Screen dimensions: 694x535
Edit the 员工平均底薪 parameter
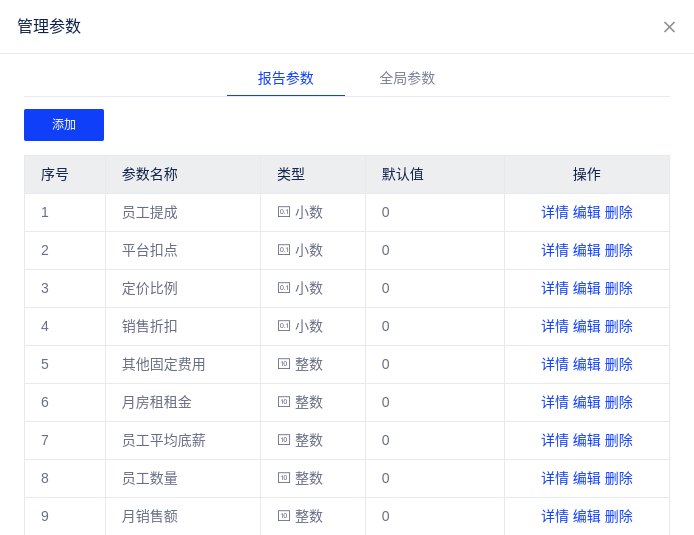click(587, 440)
